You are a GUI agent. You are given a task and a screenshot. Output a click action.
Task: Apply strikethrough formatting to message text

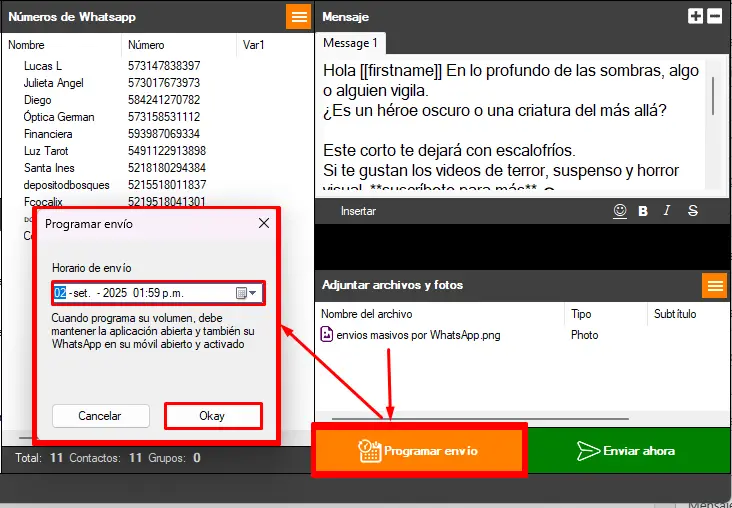[692, 211]
